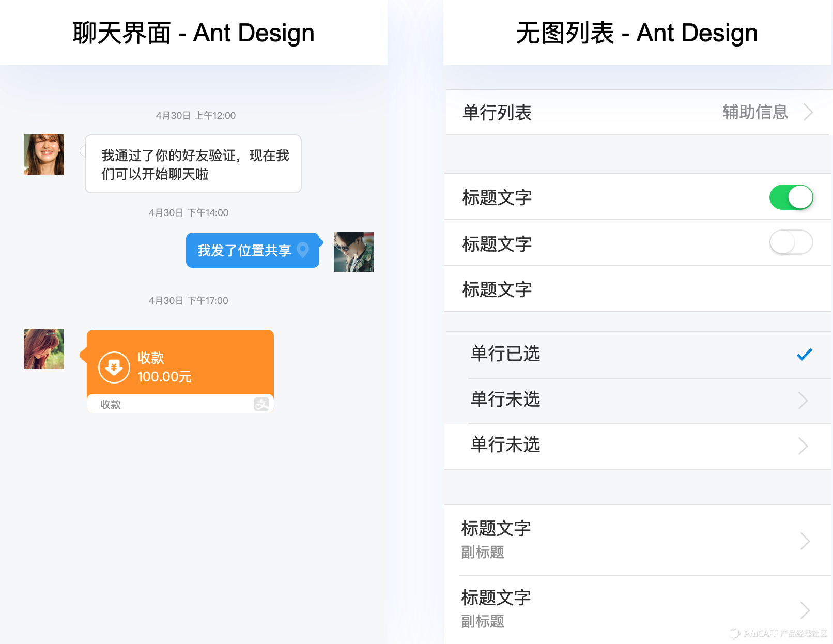This screenshot has width=833, height=644.
Task: Open chevron of first 标题文字 副标题 row
Action: 805,541
